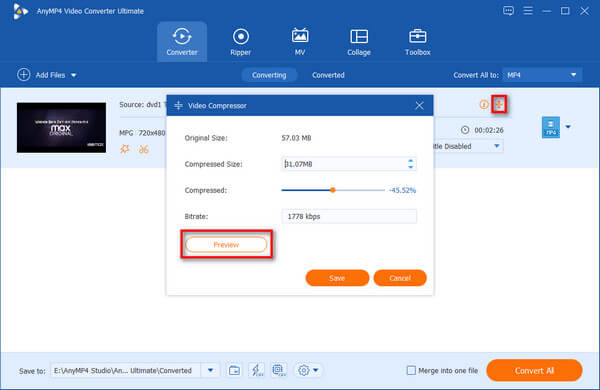
Task: Switch to the Ripper tab
Action: [240, 42]
